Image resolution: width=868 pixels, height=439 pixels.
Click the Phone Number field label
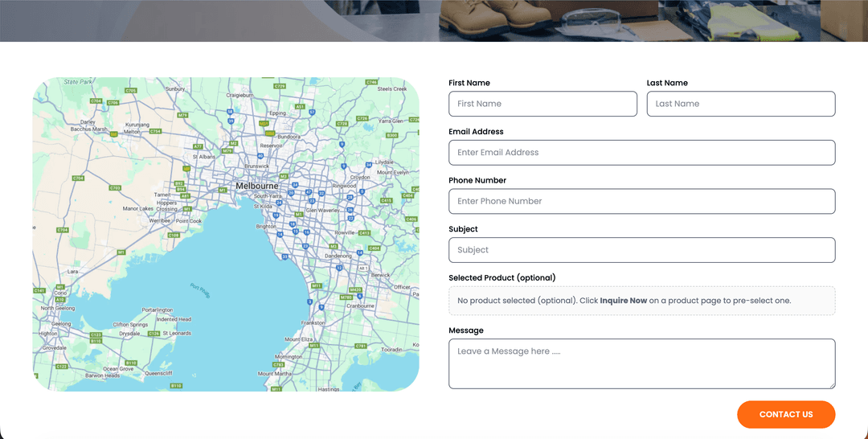pos(477,180)
